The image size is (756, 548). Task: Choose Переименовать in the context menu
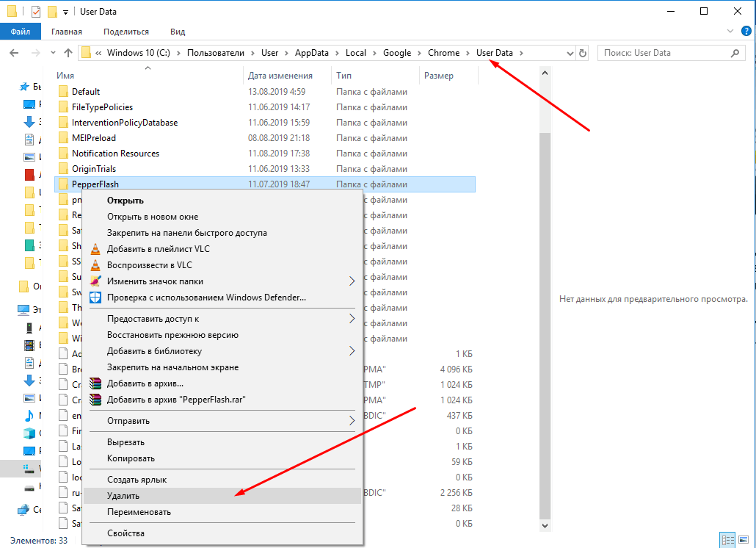click(x=222, y=512)
